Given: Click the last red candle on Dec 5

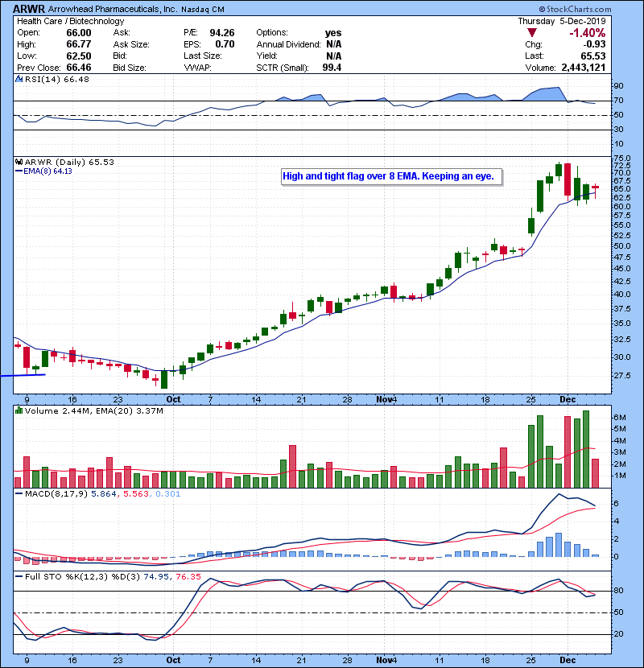Looking at the screenshot, I should 596,190.
